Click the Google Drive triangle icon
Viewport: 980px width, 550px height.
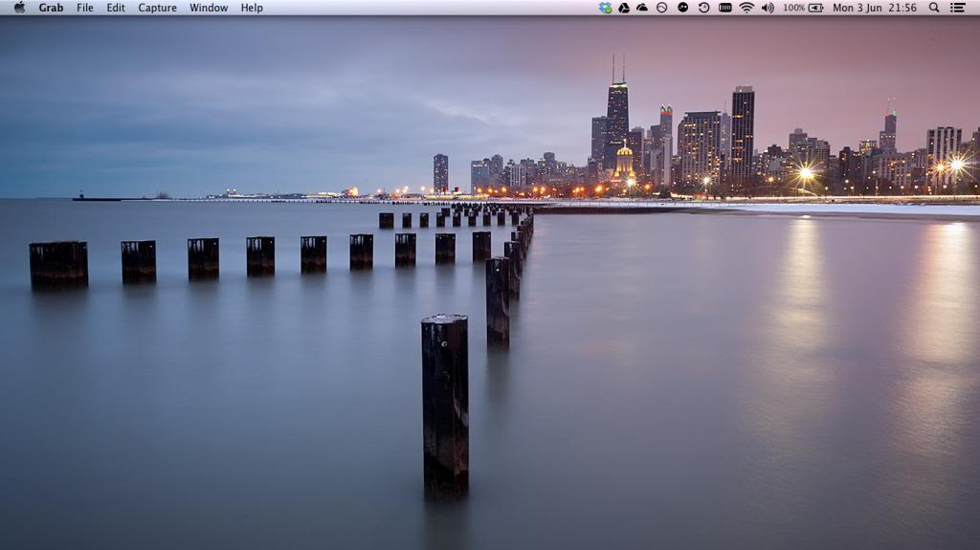623,8
